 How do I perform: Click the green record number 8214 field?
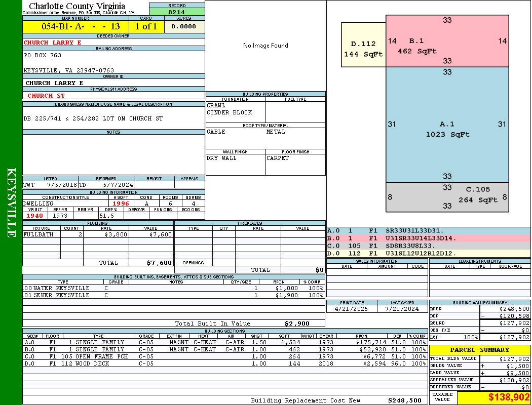click(176, 12)
